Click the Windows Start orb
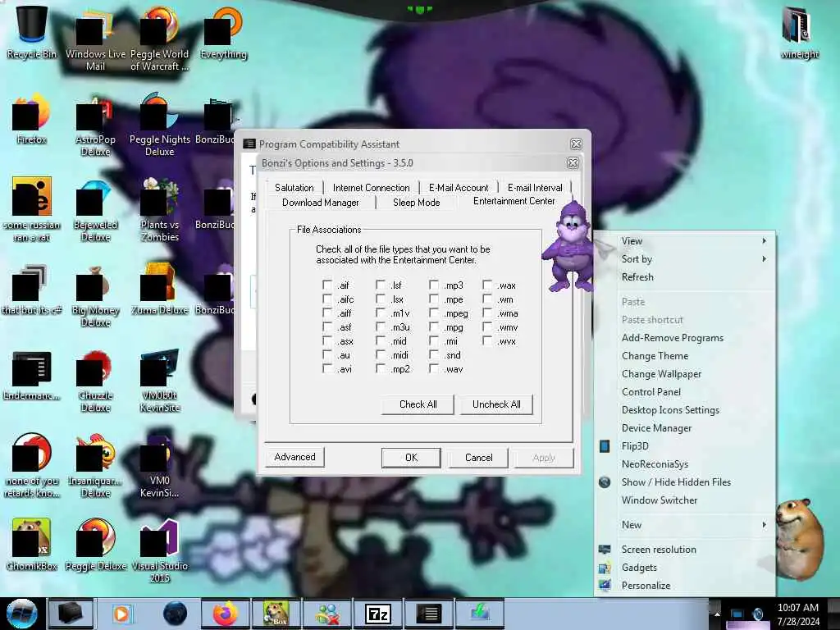This screenshot has width=840, height=630. [x=22, y=614]
